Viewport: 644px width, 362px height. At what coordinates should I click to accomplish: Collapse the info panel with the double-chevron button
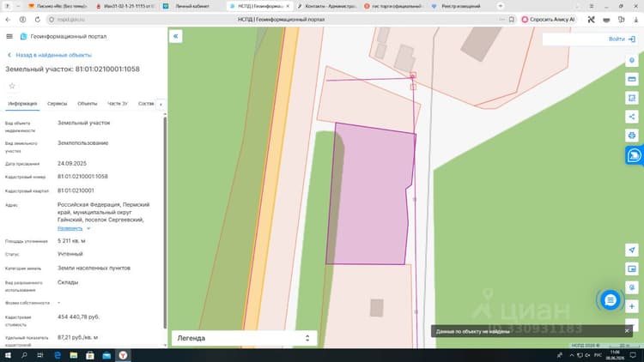coord(176,37)
